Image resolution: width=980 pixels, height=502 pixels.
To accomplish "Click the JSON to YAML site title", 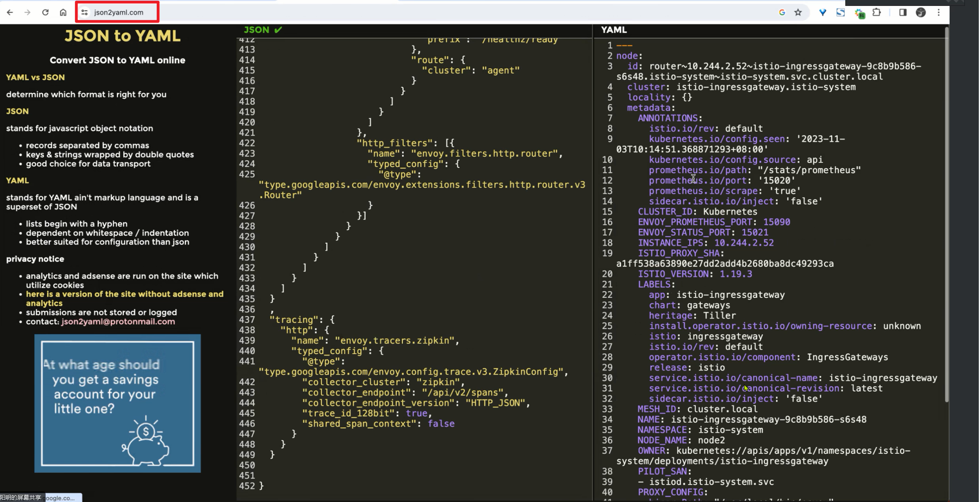I will click(122, 36).
